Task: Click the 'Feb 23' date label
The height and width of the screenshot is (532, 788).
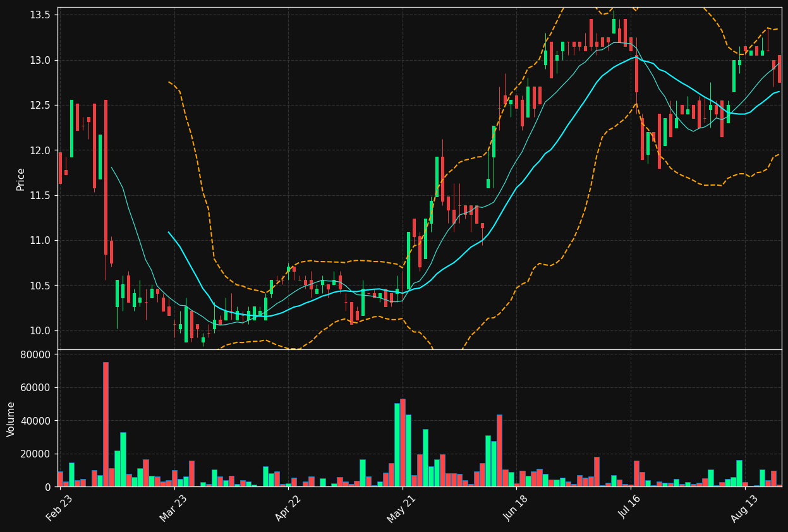Action: pos(59,508)
